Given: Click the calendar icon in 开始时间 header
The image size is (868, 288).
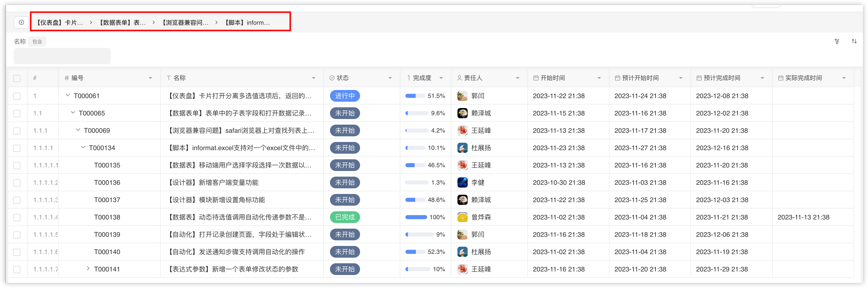Looking at the screenshot, I should (535, 78).
